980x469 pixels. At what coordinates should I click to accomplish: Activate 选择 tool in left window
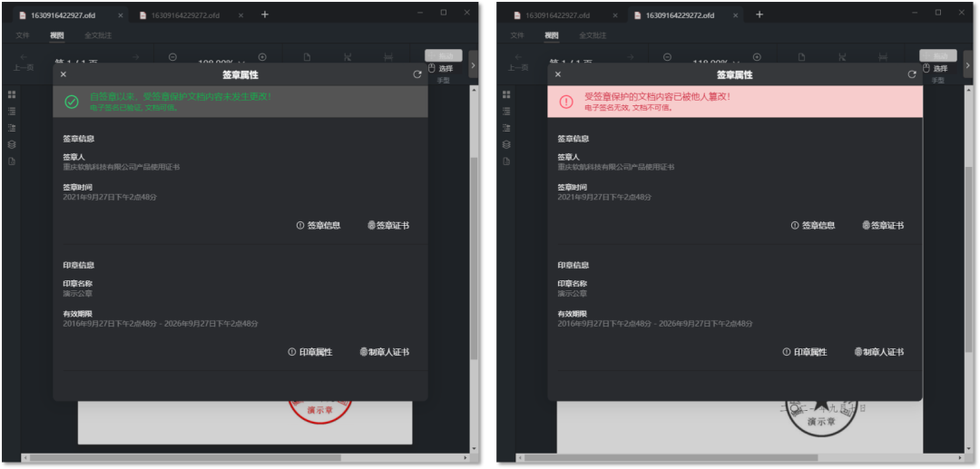441,69
